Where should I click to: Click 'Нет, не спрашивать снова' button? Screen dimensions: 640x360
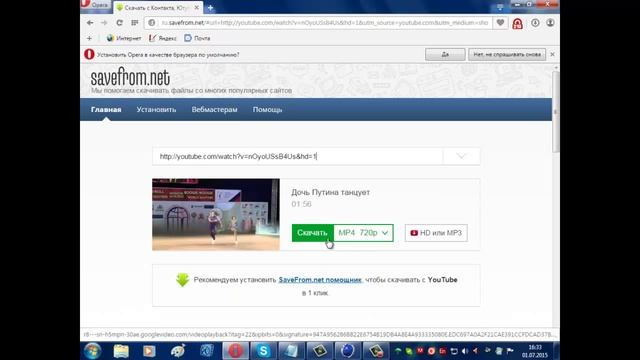coord(507,54)
